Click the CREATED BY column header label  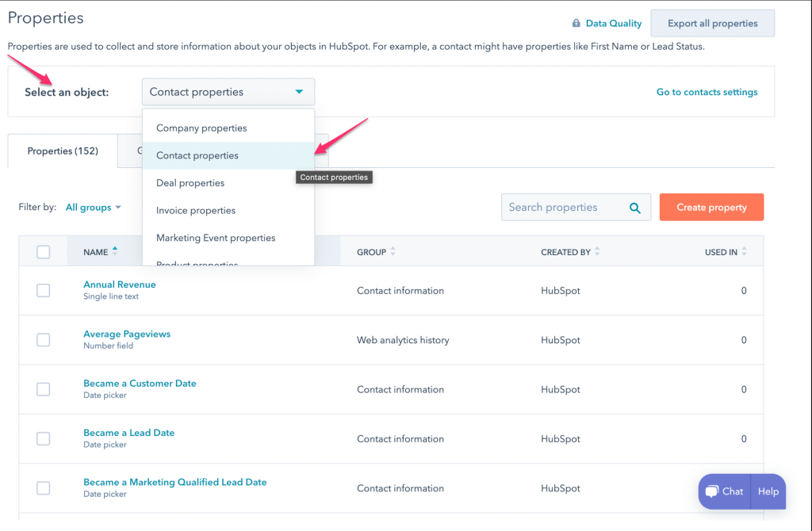566,252
